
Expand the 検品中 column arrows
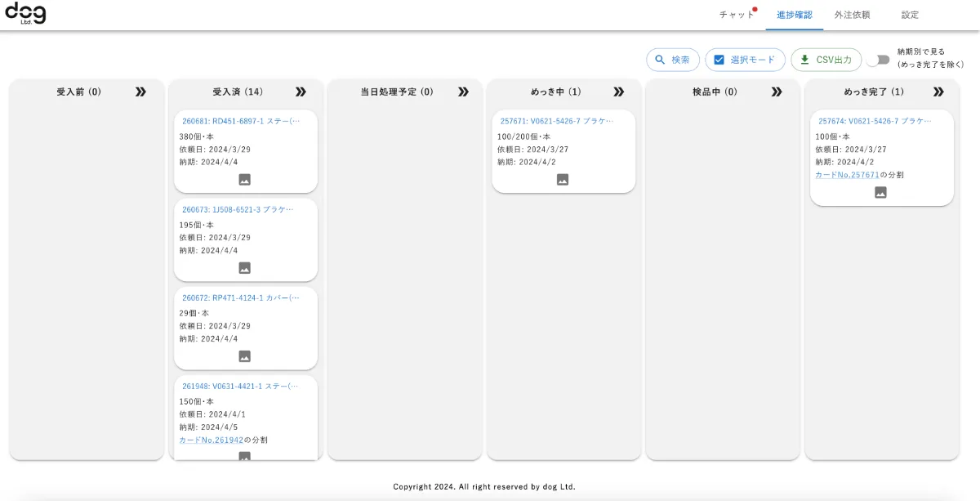(x=777, y=92)
